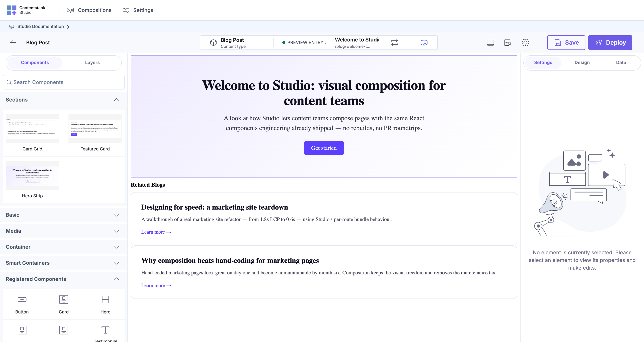This screenshot has width=644, height=342.
Task: Select the Hero registered component
Action: (105, 304)
